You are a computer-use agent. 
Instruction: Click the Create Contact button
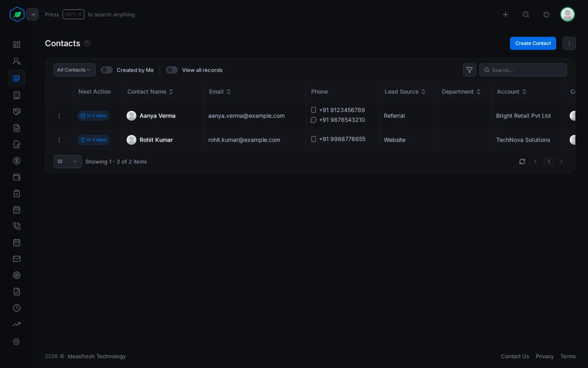coord(533,43)
